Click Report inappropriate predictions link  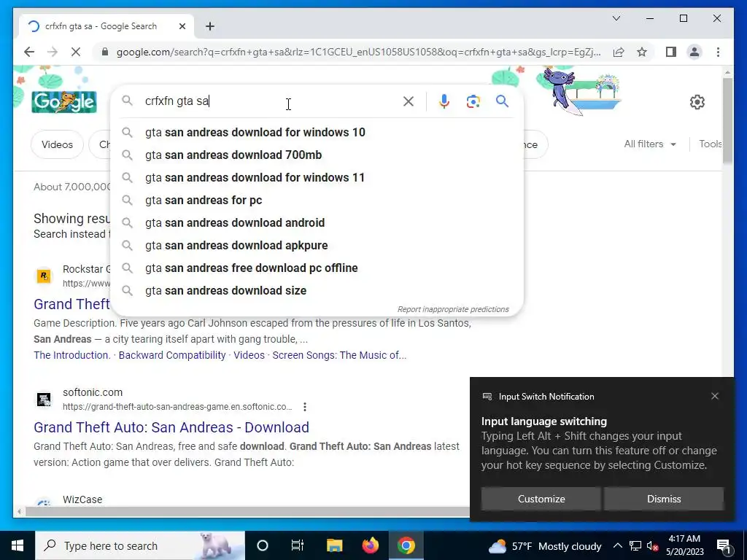(453, 309)
